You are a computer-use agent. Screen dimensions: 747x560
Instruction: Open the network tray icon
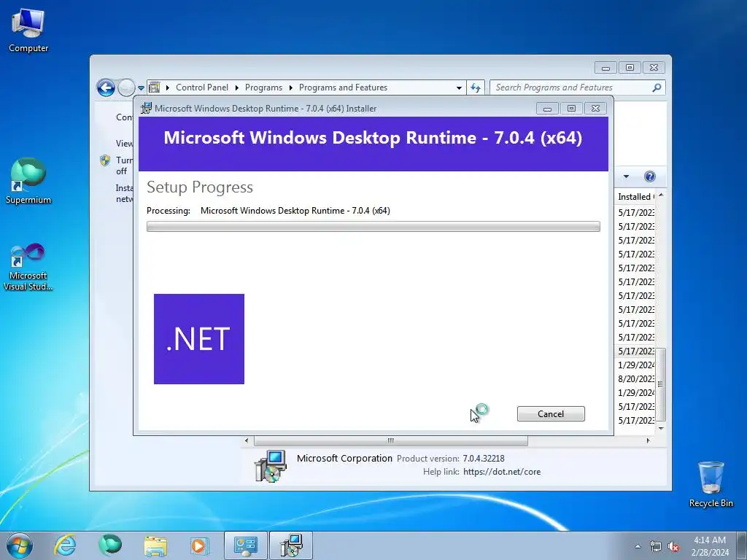coord(656,547)
